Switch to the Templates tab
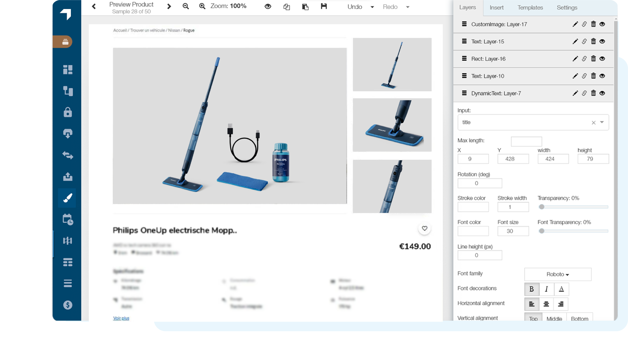Image resolution: width=628 pixels, height=364 pixels. pyautogui.click(x=530, y=7)
